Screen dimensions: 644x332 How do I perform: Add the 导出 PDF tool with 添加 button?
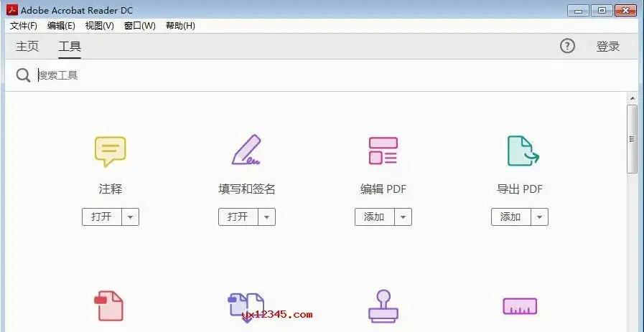[511, 217]
